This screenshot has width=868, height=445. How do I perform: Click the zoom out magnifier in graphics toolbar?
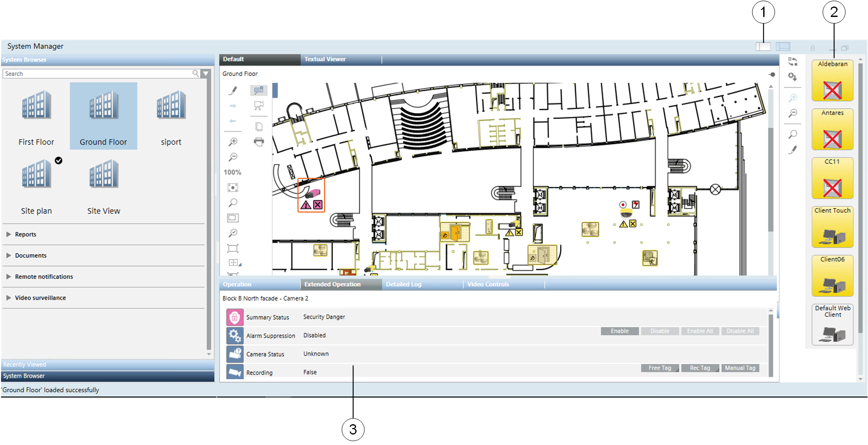pos(233,157)
